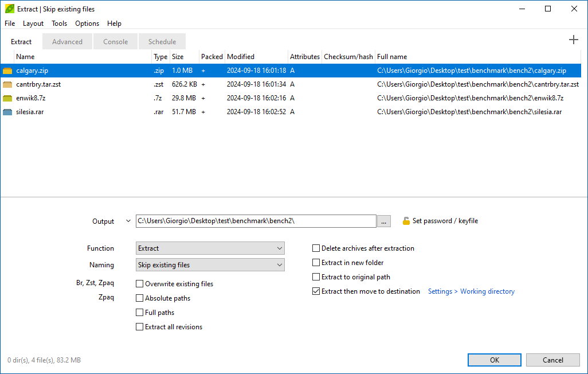588x374 pixels.
Task: Enable Delete archives after extraction
Action: [x=316, y=248]
